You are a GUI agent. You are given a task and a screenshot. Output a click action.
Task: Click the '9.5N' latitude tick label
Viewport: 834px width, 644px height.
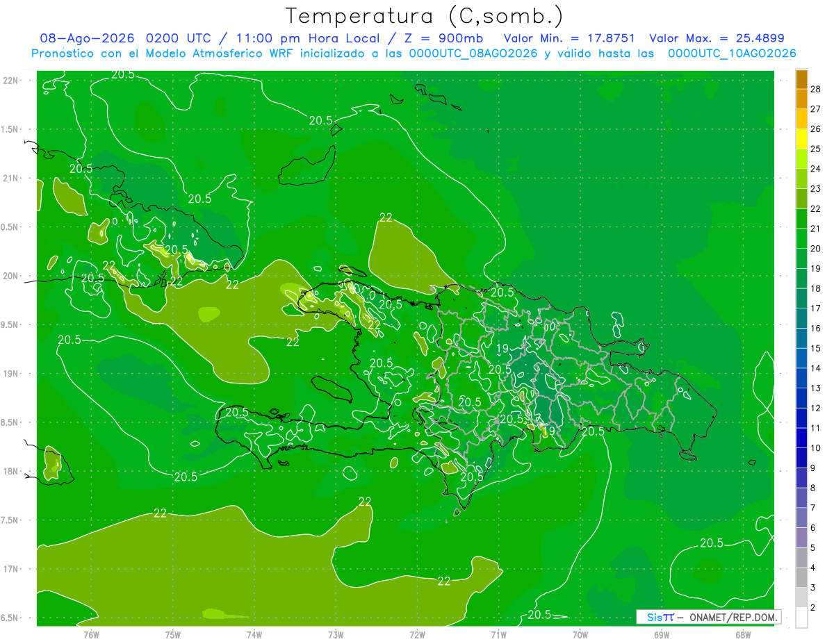[9, 324]
